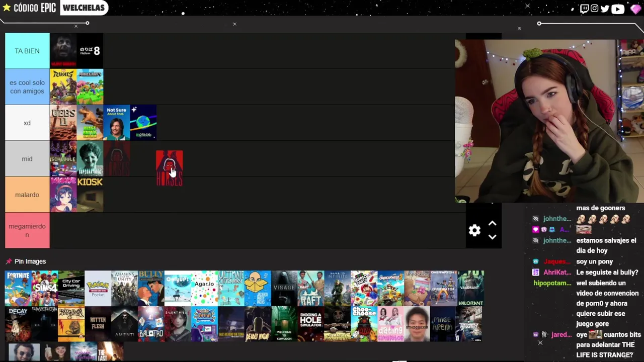This screenshot has width=644, height=362.
Task: Pick the Mario Party thumbnail
Action: [364, 288]
